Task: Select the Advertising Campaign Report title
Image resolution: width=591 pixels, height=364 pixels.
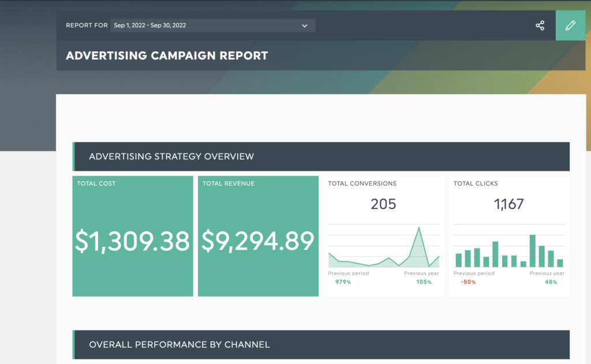Action: tap(167, 56)
